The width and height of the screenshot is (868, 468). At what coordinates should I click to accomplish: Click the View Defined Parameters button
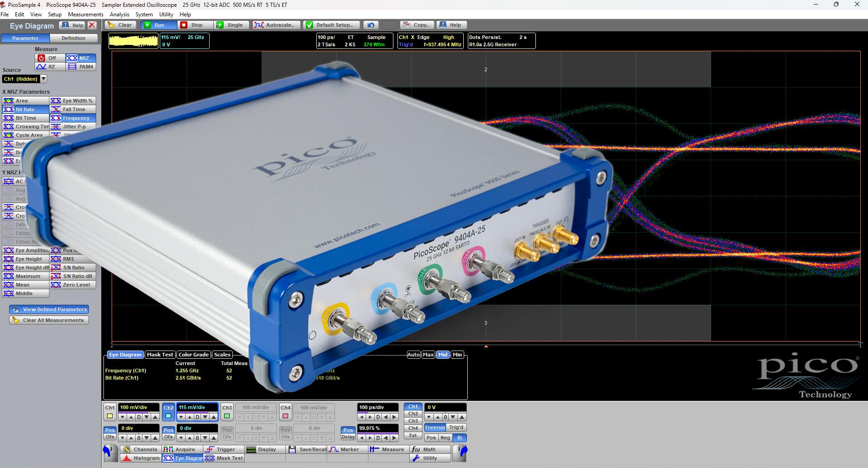click(49, 309)
